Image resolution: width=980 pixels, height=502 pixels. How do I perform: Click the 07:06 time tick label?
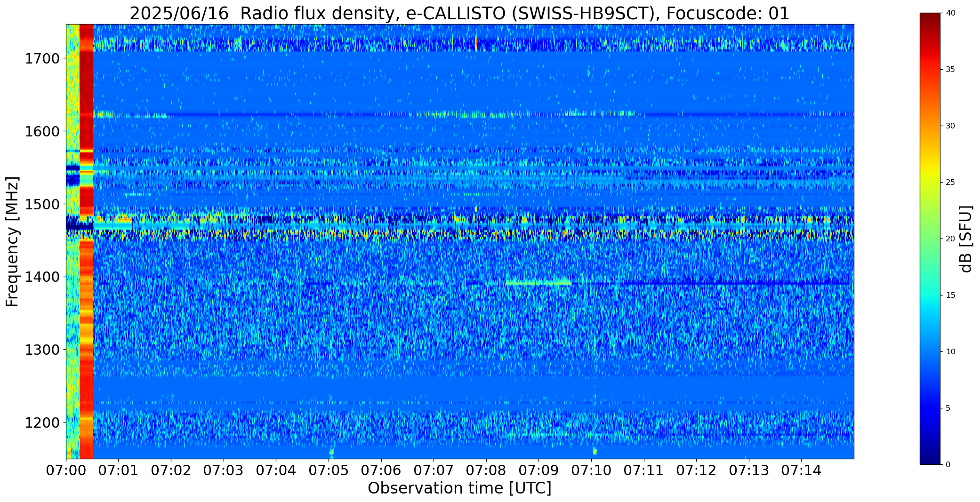point(381,470)
